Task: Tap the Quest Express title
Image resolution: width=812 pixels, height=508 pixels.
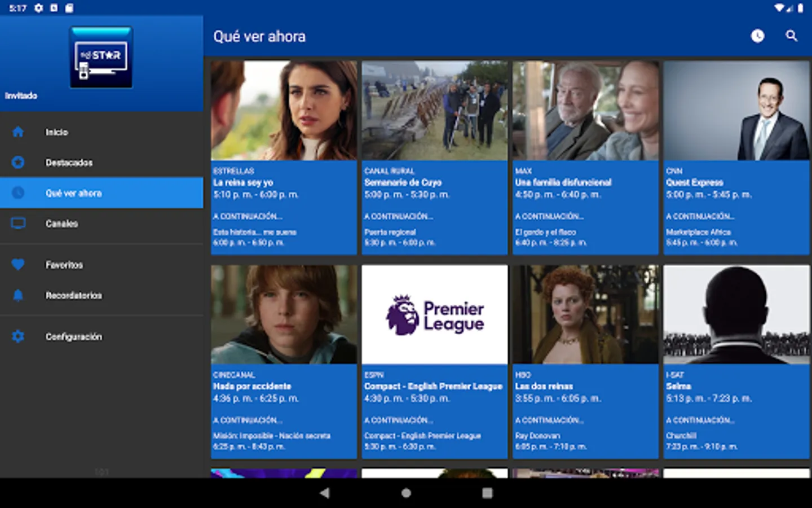Action: (694, 182)
